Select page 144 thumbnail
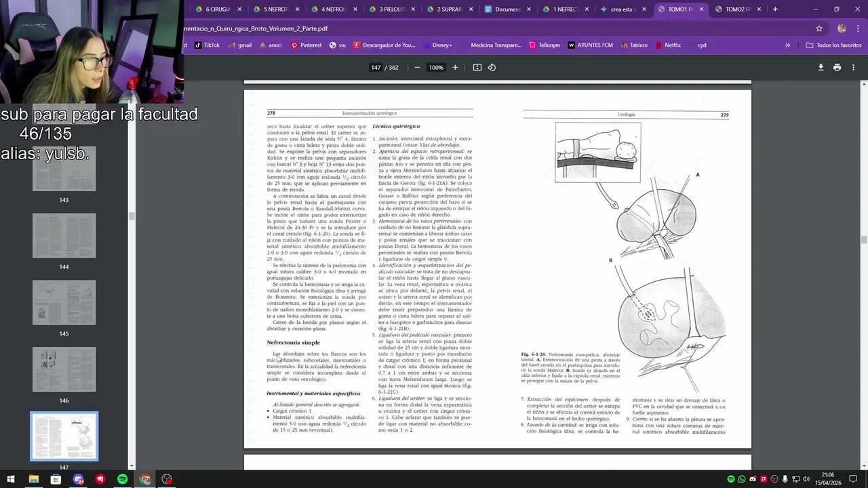This screenshot has height=488, width=868. tap(64, 236)
